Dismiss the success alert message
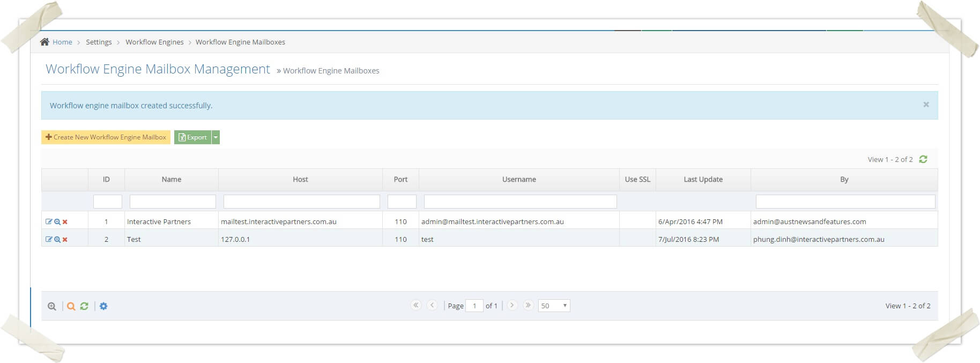This screenshot has width=980, height=363. click(926, 105)
